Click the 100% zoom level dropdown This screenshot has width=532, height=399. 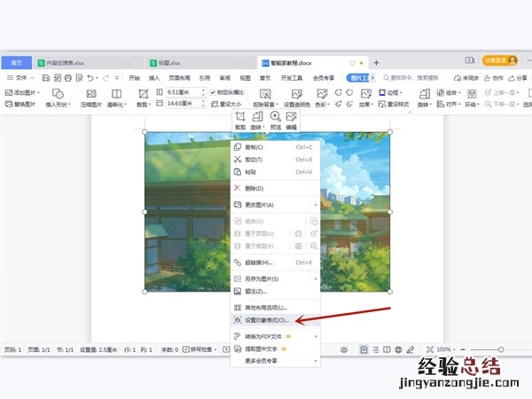click(x=446, y=349)
